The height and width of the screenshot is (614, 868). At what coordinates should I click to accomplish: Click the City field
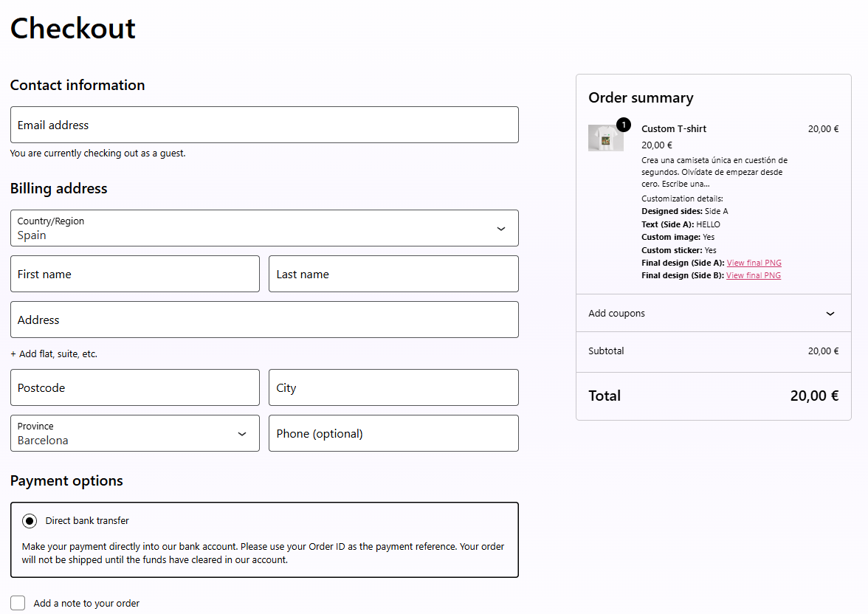coord(393,387)
